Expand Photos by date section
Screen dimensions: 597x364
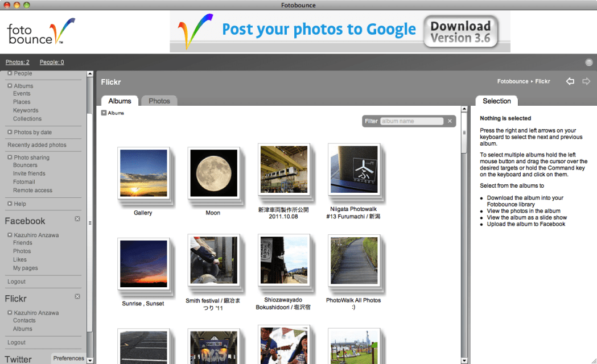(x=10, y=132)
